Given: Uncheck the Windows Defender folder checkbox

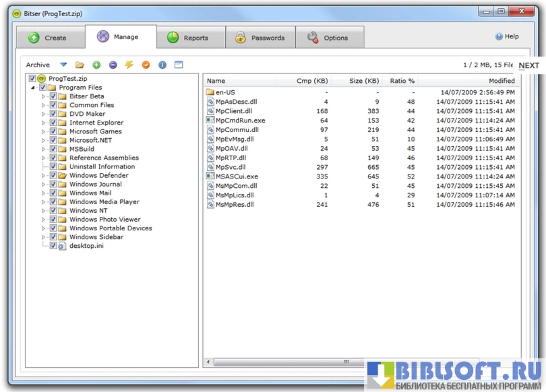Looking at the screenshot, I should 53,175.
